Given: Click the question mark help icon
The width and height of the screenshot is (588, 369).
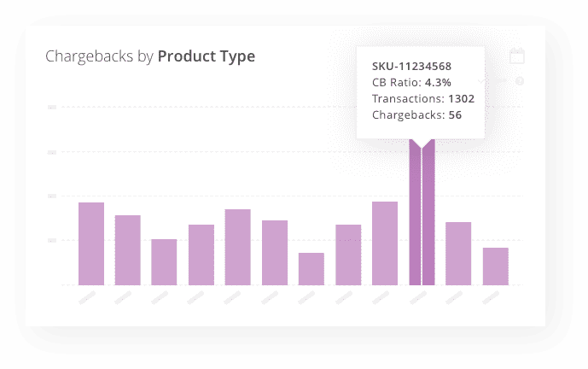Looking at the screenshot, I should [520, 80].
